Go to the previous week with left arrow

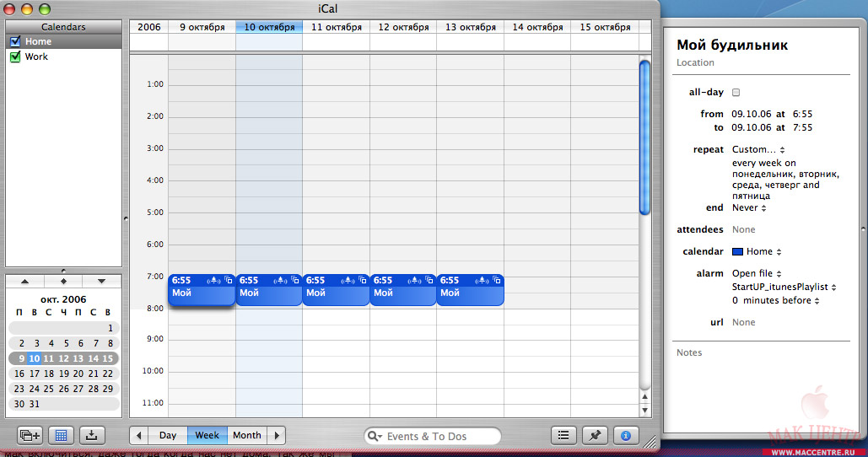click(138, 435)
